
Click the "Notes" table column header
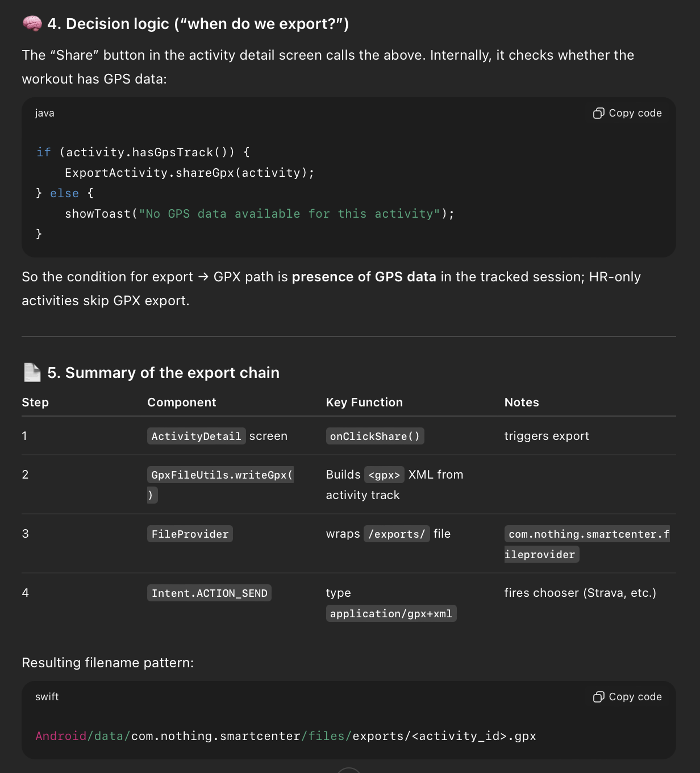522,402
